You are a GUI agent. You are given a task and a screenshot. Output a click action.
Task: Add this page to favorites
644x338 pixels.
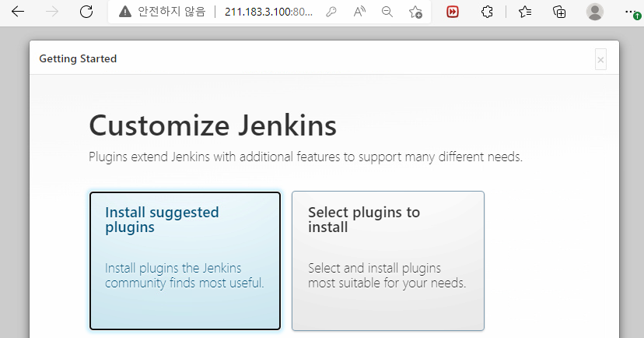tap(415, 12)
